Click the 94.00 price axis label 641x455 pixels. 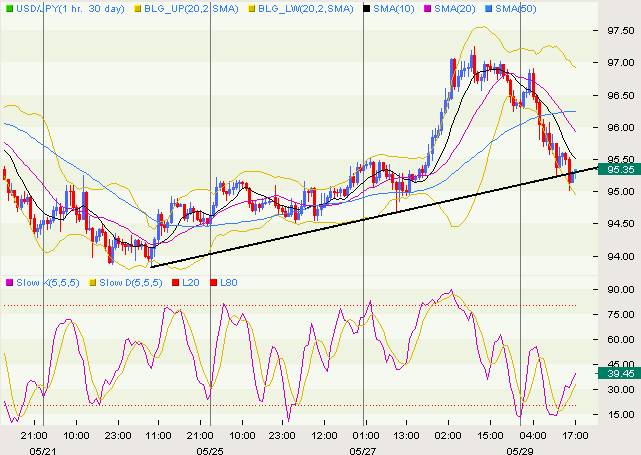(621, 256)
